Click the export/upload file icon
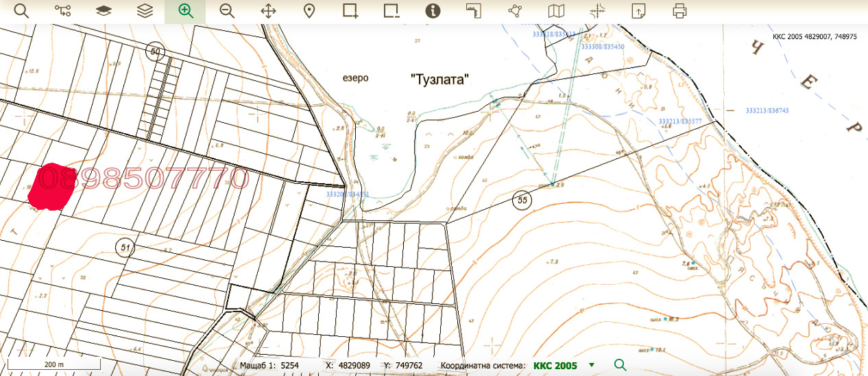 (x=639, y=11)
